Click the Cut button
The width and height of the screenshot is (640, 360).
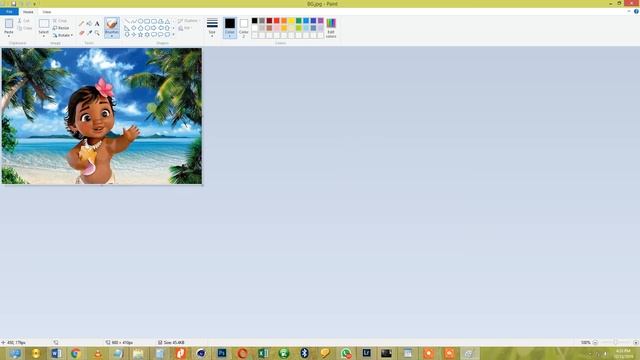click(x=24, y=21)
